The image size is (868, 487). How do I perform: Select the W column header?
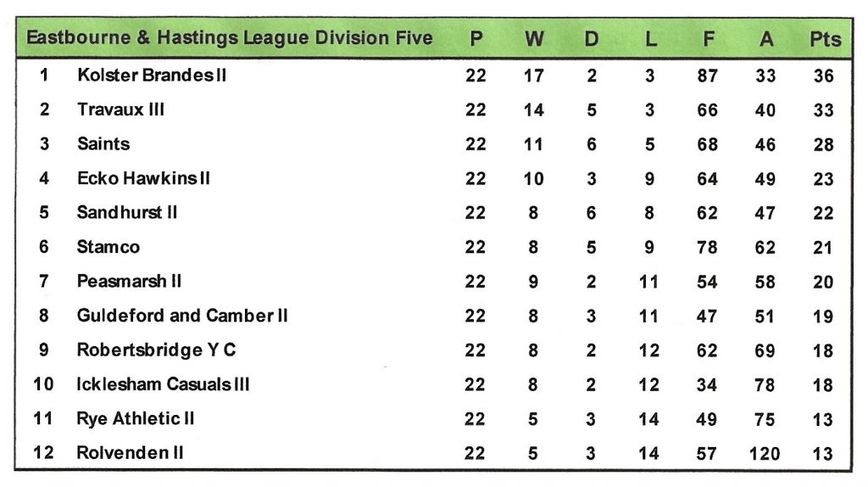tap(534, 39)
